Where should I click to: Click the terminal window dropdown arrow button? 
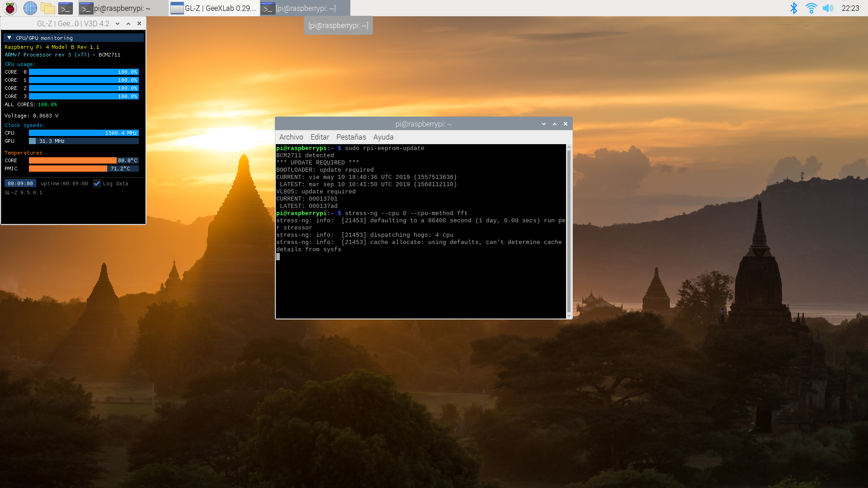click(x=543, y=124)
